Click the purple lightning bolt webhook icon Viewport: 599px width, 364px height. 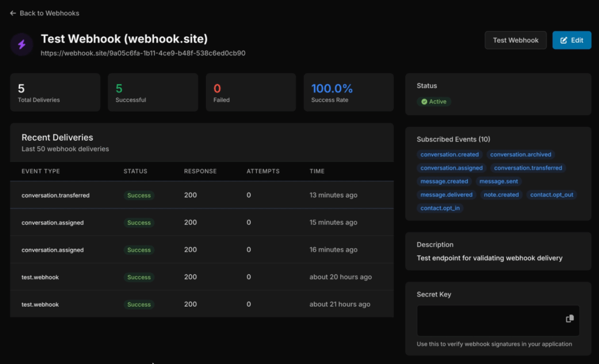click(22, 44)
